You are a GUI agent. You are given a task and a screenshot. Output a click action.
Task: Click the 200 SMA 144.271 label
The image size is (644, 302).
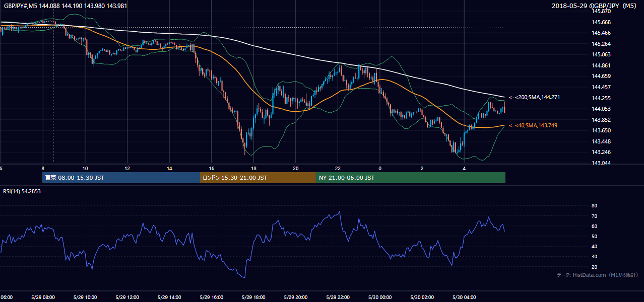pyautogui.click(x=534, y=97)
